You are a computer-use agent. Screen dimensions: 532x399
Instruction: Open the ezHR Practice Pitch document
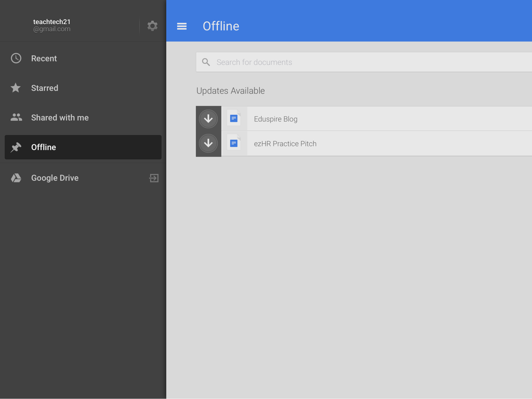[x=377, y=143]
